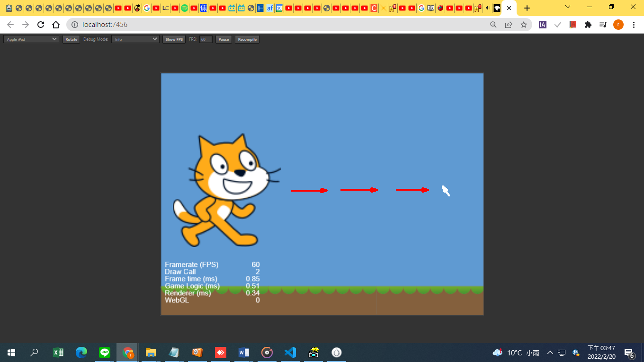Image resolution: width=644 pixels, height=362 pixels.
Task: Click the 'Draw Call' stat label
Action: [x=180, y=272]
